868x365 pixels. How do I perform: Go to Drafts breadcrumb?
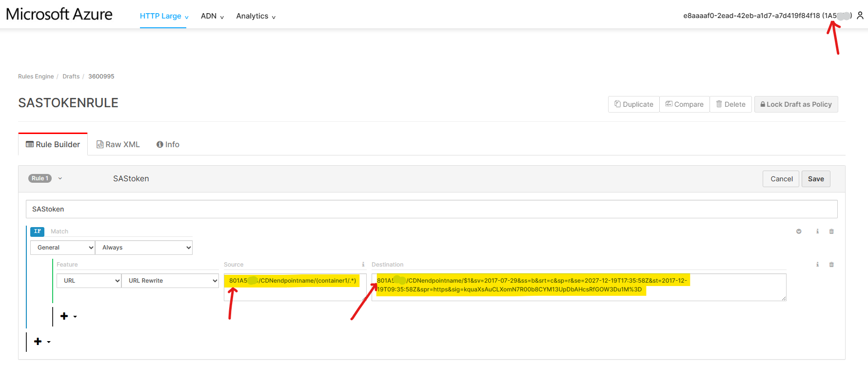pyautogui.click(x=71, y=77)
